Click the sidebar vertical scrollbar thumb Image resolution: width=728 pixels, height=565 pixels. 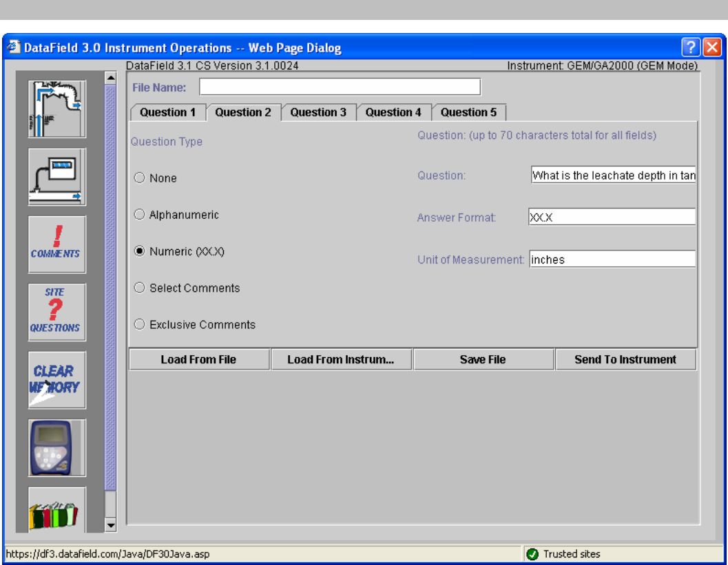(110, 288)
